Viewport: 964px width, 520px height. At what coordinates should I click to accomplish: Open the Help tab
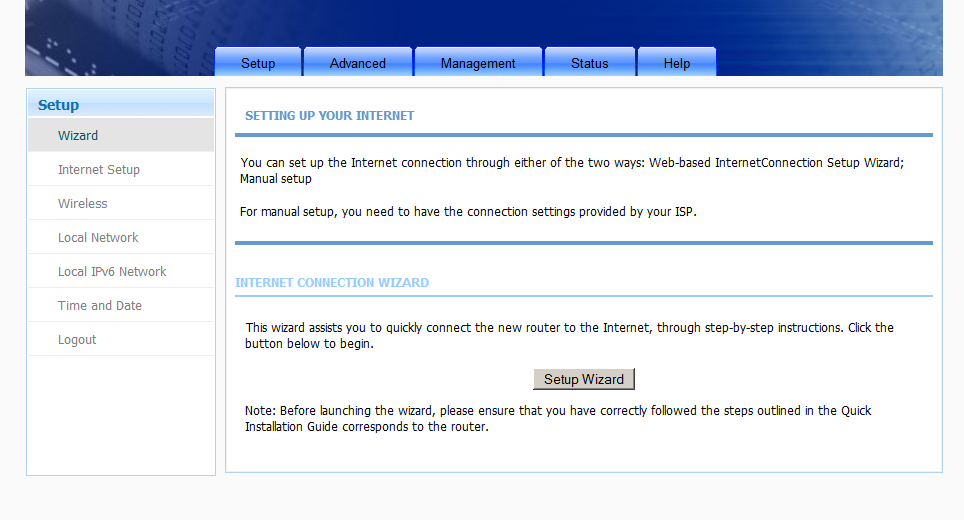point(677,63)
